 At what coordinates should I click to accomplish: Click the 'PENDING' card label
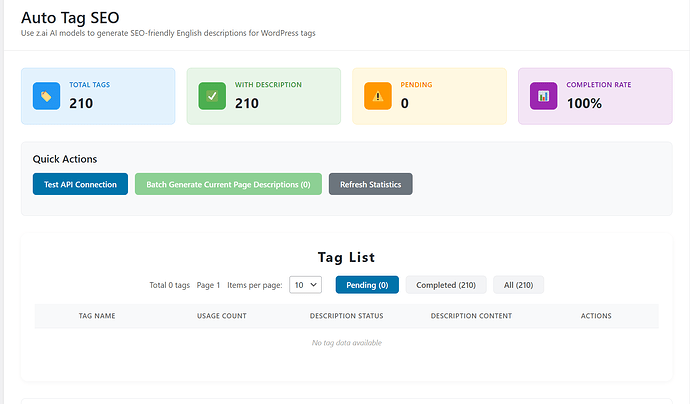[416, 84]
